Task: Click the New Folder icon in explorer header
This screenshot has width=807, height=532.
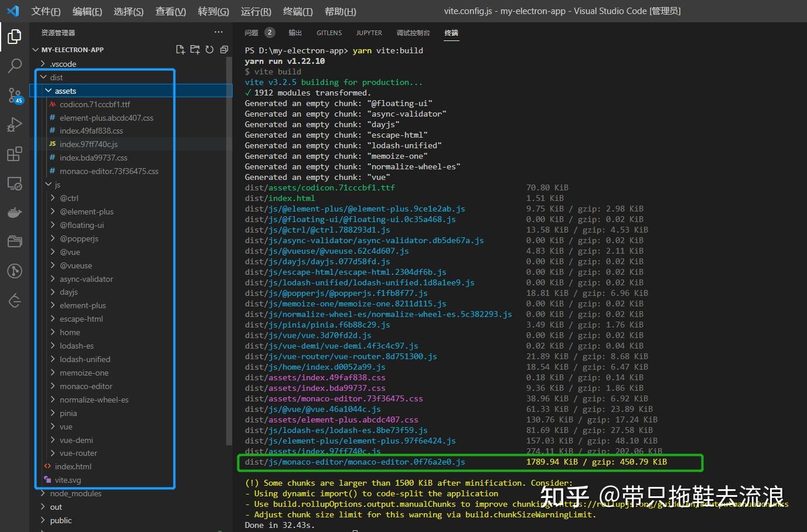Action: coord(195,50)
